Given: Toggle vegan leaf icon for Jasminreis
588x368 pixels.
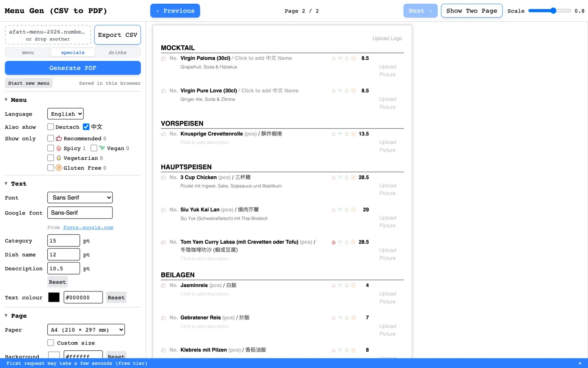Looking at the screenshot, I should click(340, 285).
